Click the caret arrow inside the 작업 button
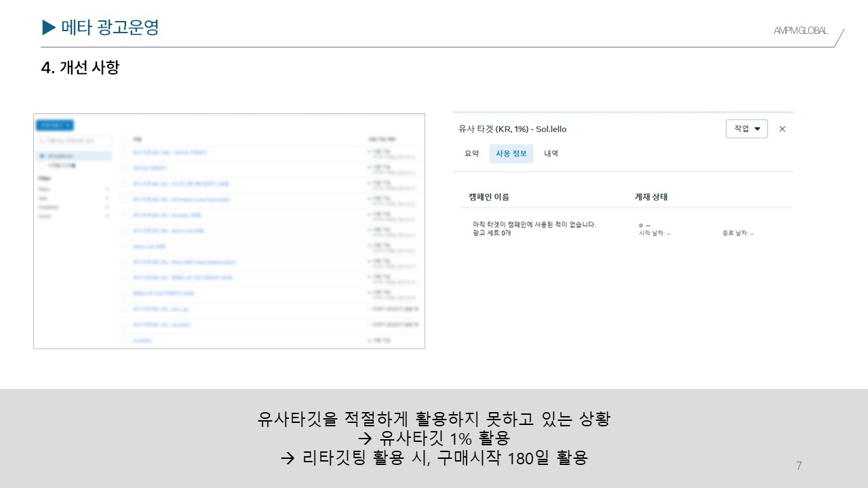The image size is (868, 488). 757,129
